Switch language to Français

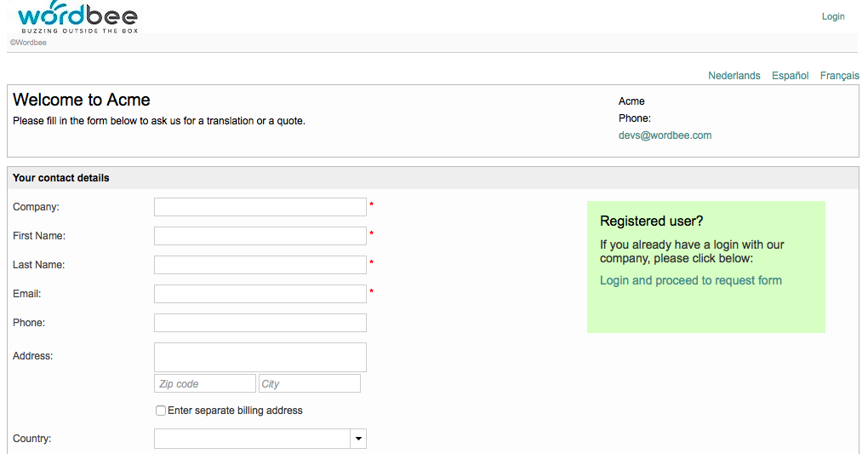point(839,76)
